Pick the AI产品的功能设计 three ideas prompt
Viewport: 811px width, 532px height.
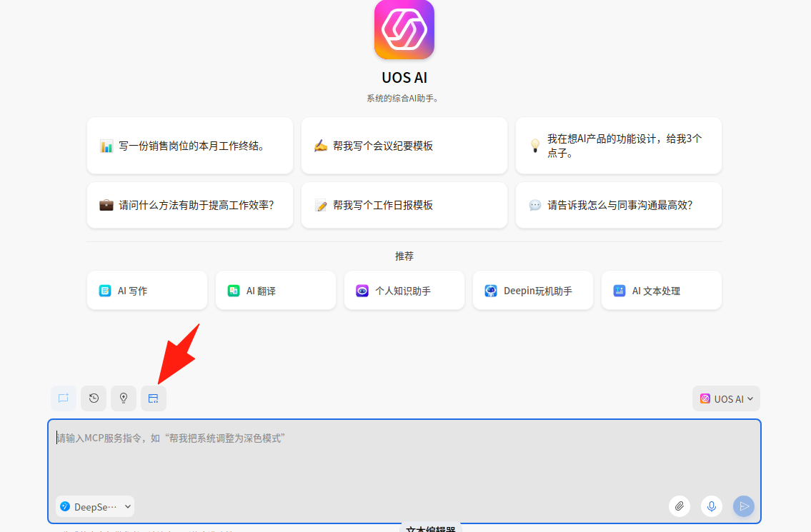point(619,146)
